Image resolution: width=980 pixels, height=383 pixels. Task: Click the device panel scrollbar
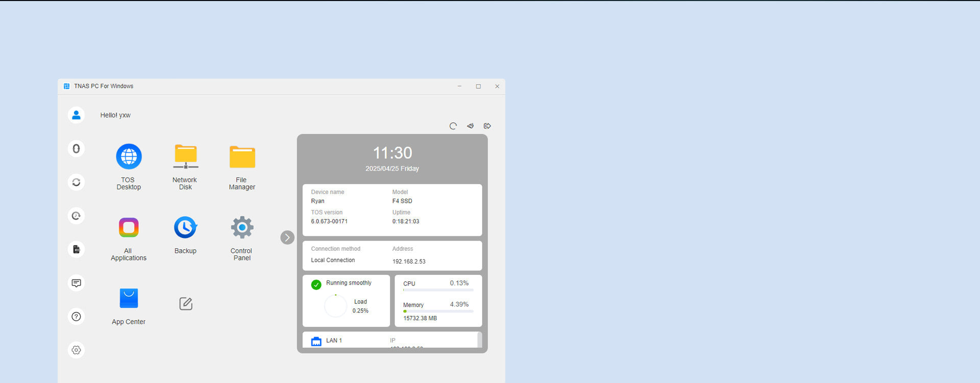click(x=479, y=340)
